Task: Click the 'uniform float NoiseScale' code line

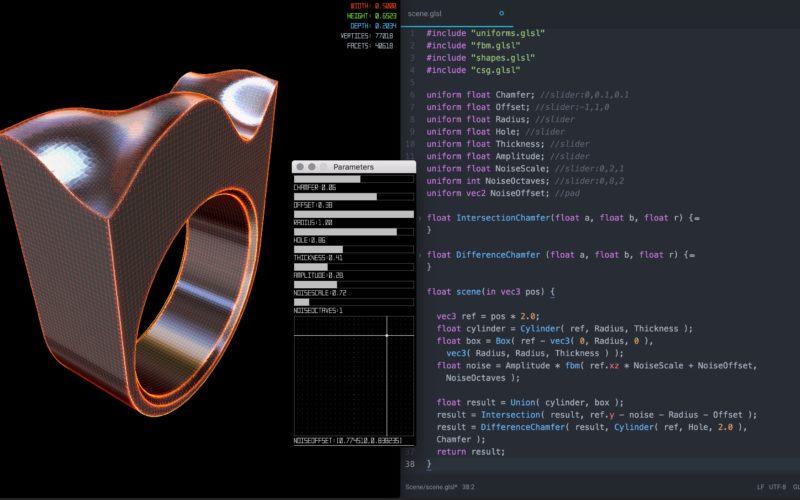Action: pos(526,168)
